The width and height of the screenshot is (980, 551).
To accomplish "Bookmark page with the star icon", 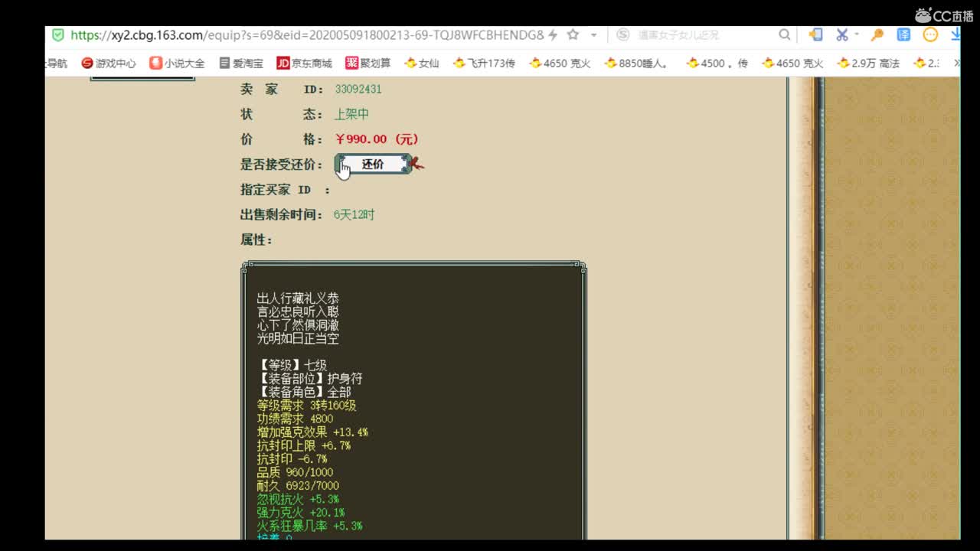I will pyautogui.click(x=573, y=34).
